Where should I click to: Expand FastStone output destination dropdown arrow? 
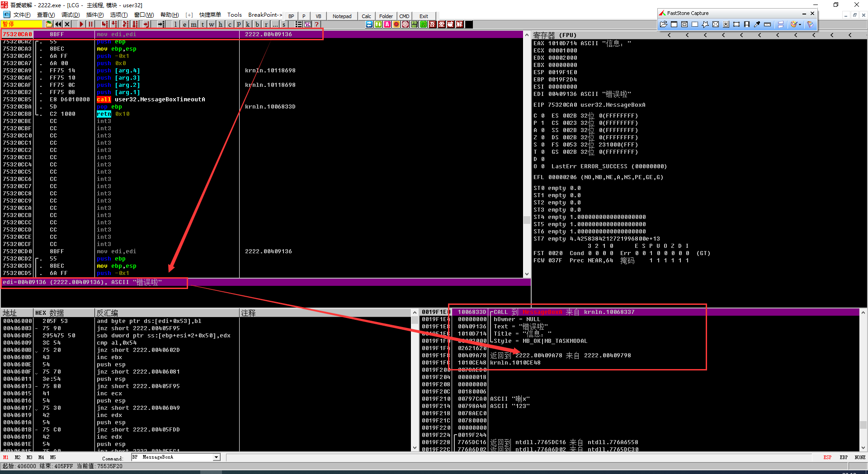(800, 24)
